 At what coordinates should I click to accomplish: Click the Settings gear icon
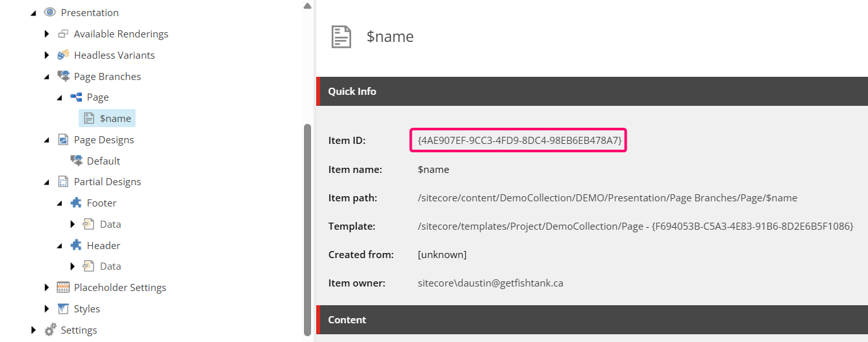pos(50,330)
